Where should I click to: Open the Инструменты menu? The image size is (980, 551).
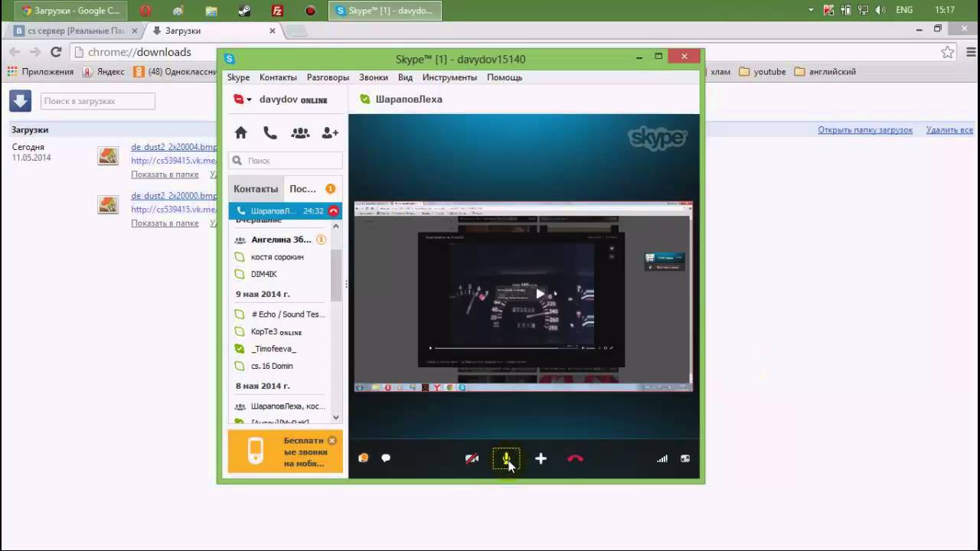click(x=449, y=77)
